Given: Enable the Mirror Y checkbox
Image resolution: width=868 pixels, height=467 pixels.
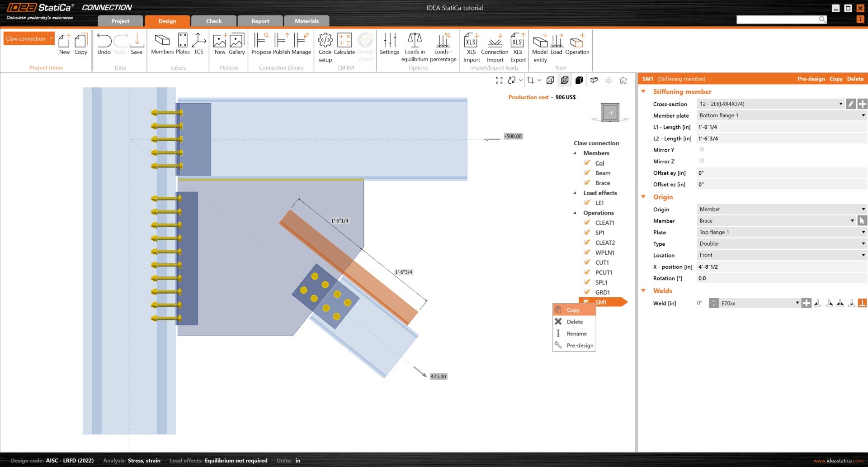Looking at the screenshot, I should (702, 150).
